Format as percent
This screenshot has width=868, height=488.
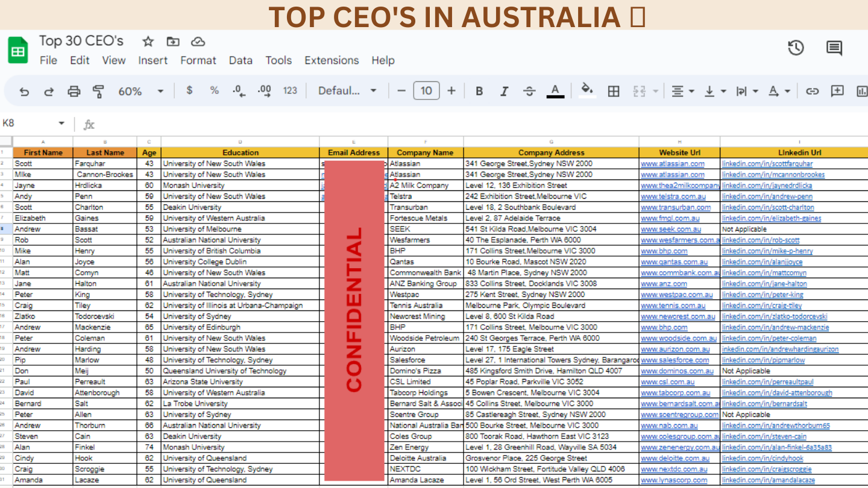coord(215,90)
